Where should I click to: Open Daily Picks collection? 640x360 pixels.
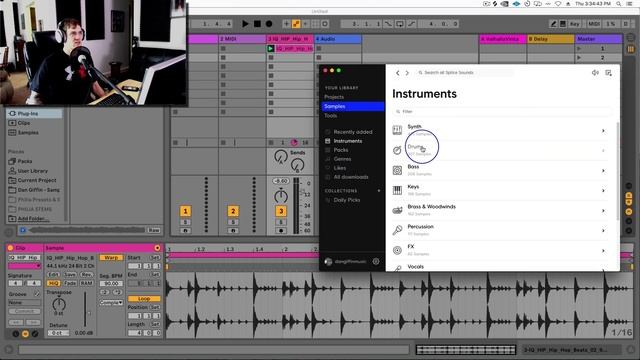(x=347, y=200)
